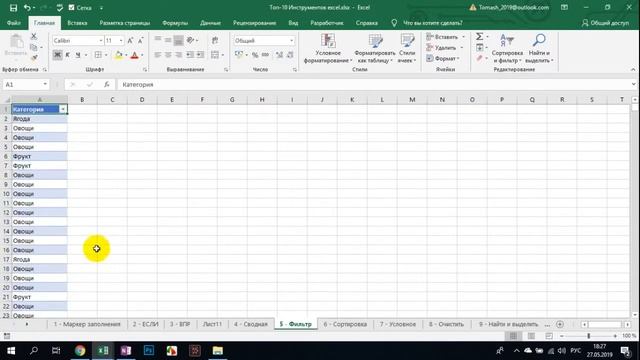Toggle the Сетка checkbox in quick access
640x360 pixels.
[x=72, y=8]
